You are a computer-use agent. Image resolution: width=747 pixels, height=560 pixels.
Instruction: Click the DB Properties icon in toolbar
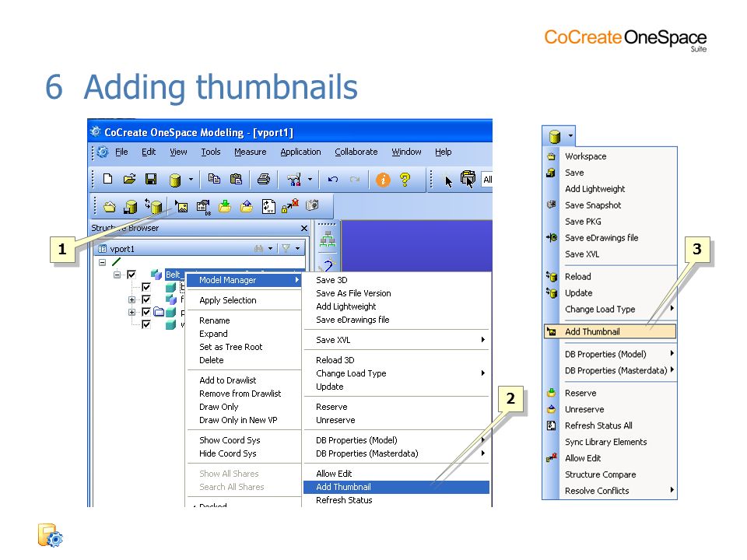[203, 207]
